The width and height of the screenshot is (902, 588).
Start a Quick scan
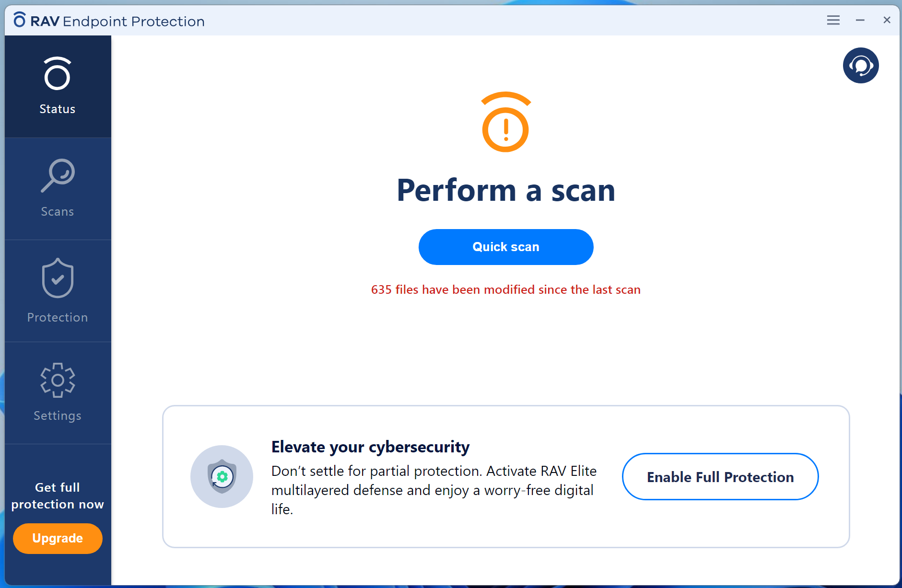pyautogui.click(x=506, y=247)
